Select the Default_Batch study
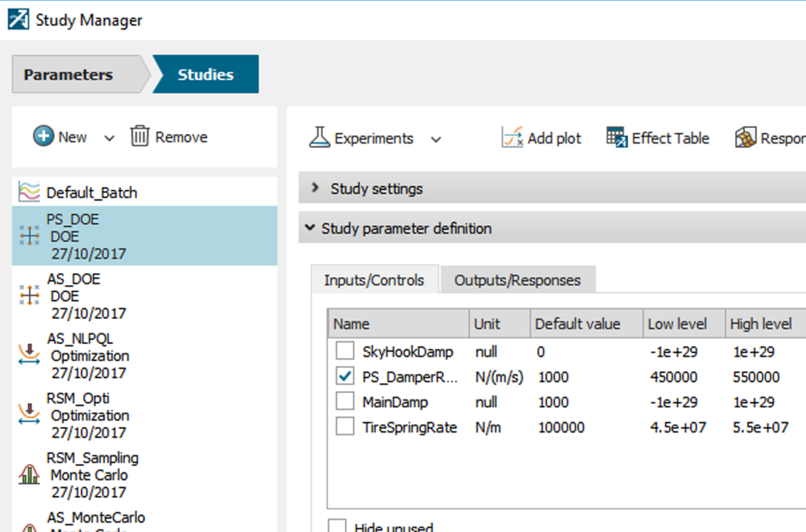The height and width of the screenshot is (532, 806). [145, 192]
